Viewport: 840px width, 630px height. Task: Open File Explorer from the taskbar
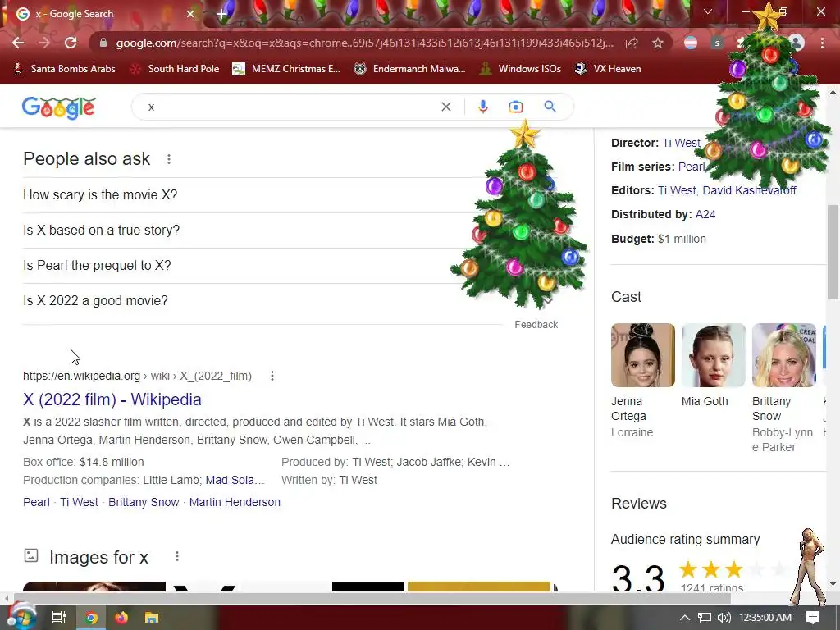tap(152, 618)
